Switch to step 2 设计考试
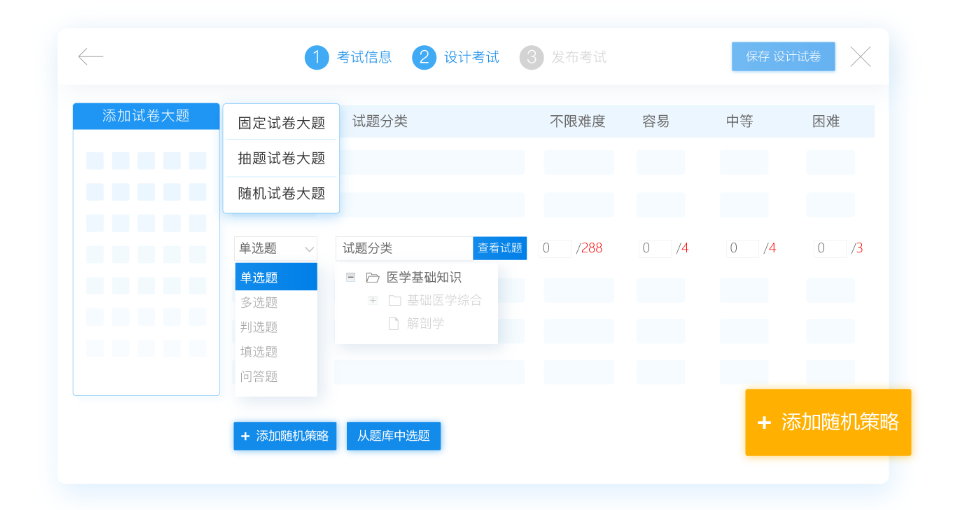 pyautogui.click(x=456, y=57)
